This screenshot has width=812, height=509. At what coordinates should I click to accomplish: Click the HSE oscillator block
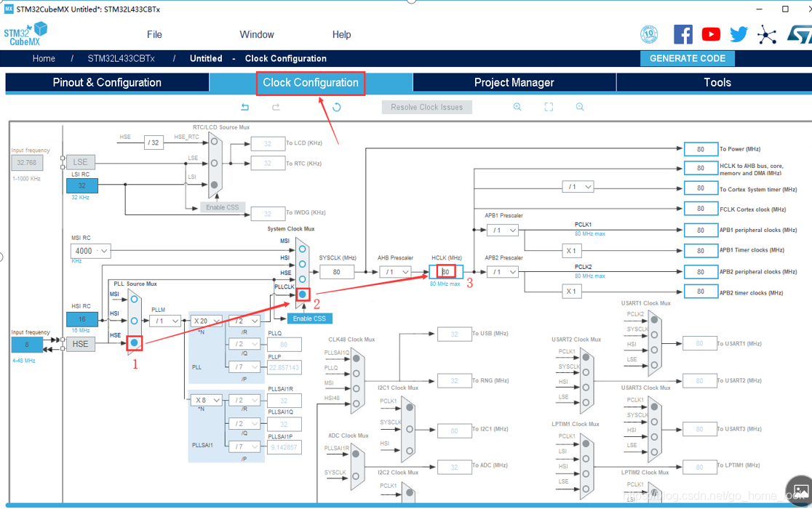[x=80, y=344]
